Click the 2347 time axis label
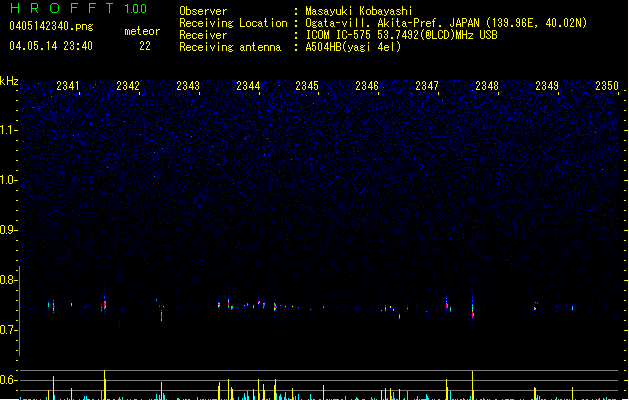 point(427,85)
